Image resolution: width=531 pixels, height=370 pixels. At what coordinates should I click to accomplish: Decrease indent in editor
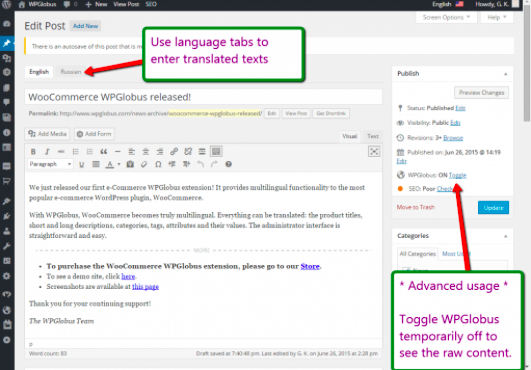172,165
